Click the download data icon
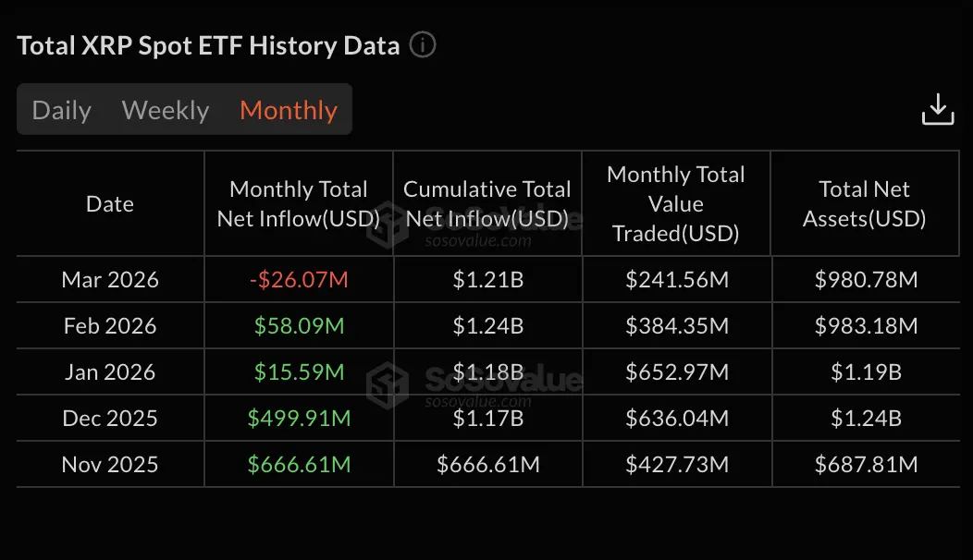The image size is (973, 560). pos(937,109)
